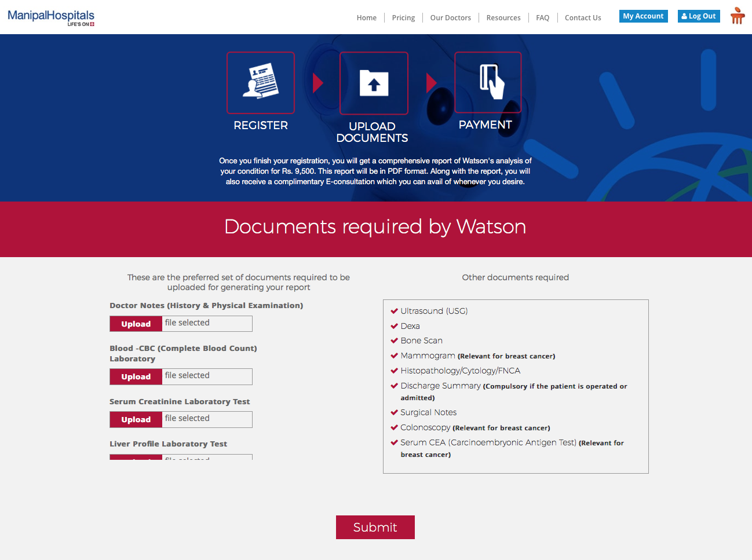Image resolution: width=752 pixels, height=560 pixels.
Task: Click the Register step label
Action: pos(261,125)
